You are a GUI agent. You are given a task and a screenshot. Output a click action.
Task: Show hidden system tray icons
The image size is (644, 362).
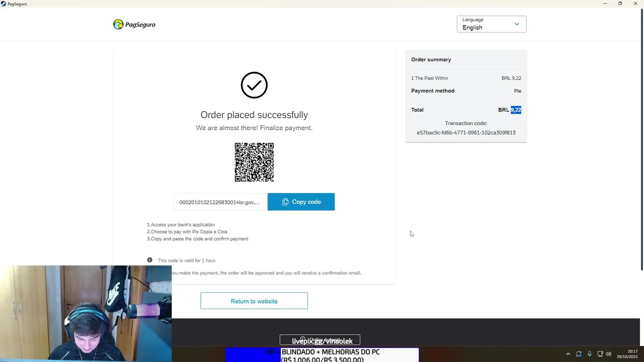click(x=568, y=354)
